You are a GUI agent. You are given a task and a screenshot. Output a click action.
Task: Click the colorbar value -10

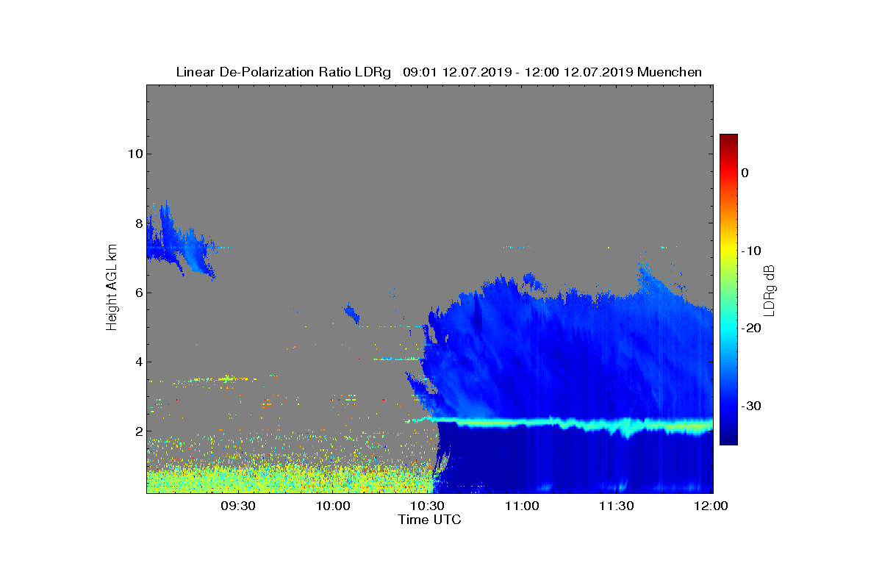[751, 251]
